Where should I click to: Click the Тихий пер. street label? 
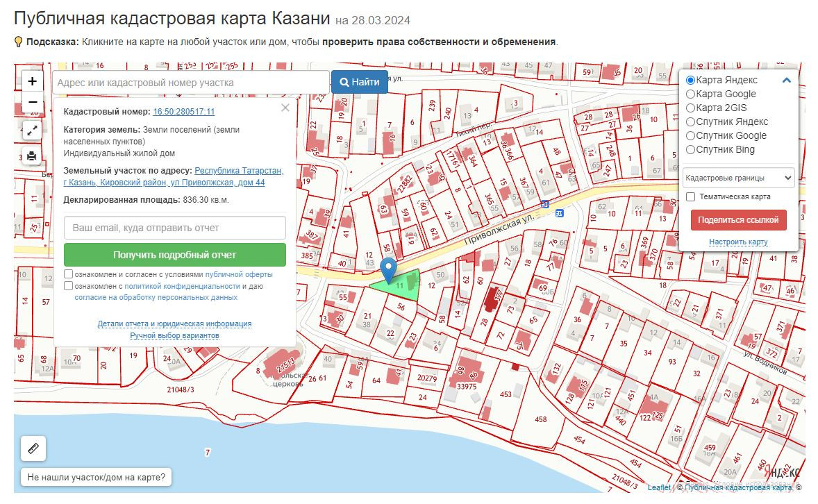474,131
